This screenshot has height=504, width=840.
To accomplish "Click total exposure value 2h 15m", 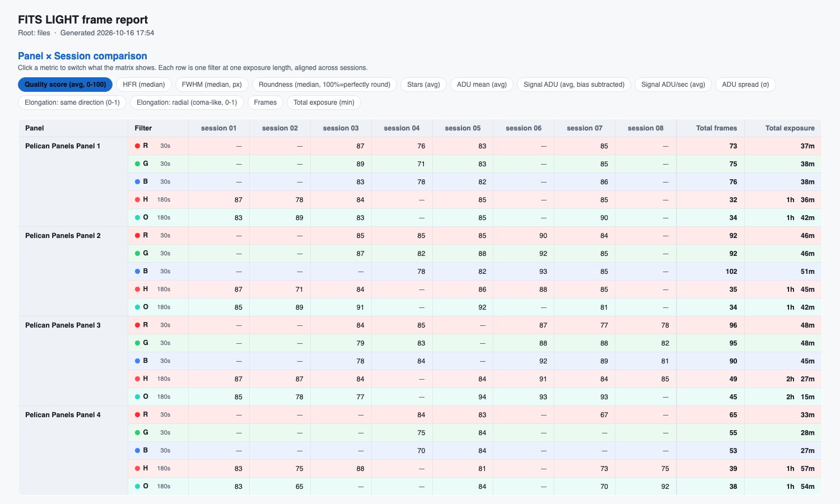I will pyautogui.click(x=800, y=397).
